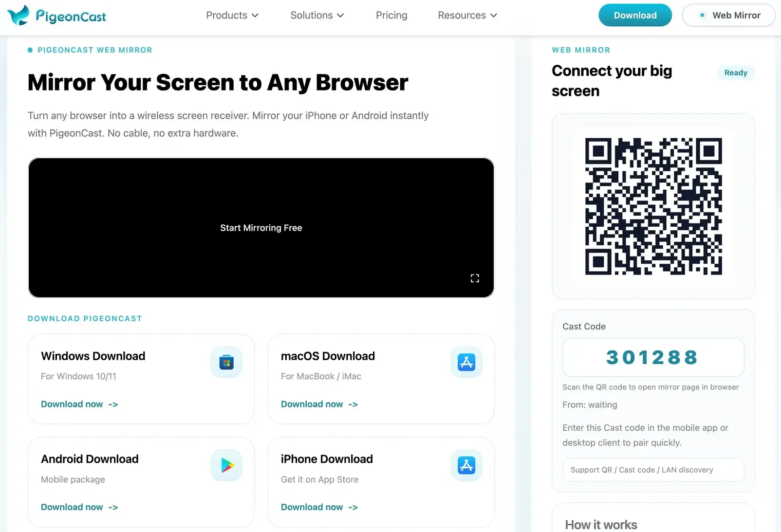
Task: Click the 'How it works' heading
Action: point(601,525)
